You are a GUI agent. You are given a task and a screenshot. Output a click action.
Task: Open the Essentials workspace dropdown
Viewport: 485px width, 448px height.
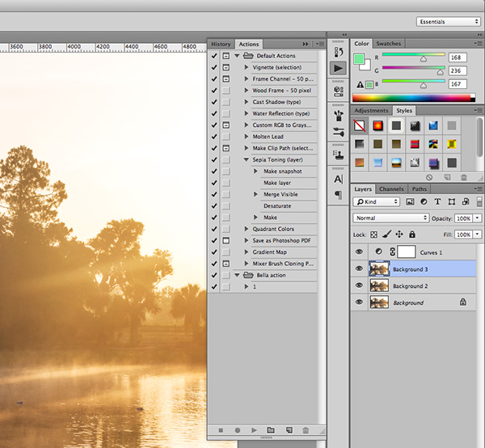pos(449,22)
